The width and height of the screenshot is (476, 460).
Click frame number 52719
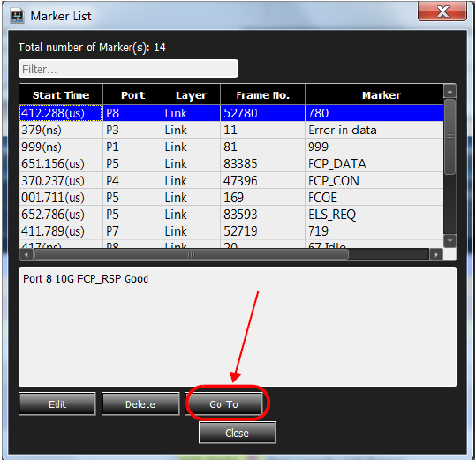pos(262,231)
